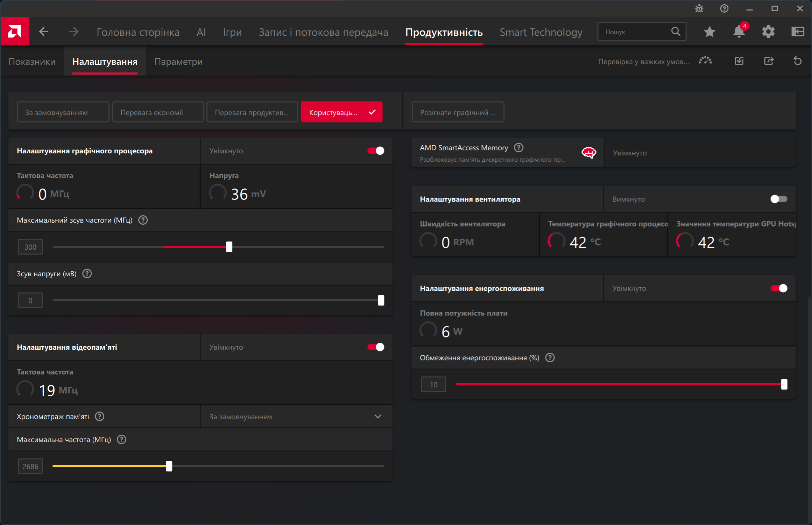Click the 0 RPM fan speed reading
Viewport: 812px width, 525px height.
pos(458,242)
